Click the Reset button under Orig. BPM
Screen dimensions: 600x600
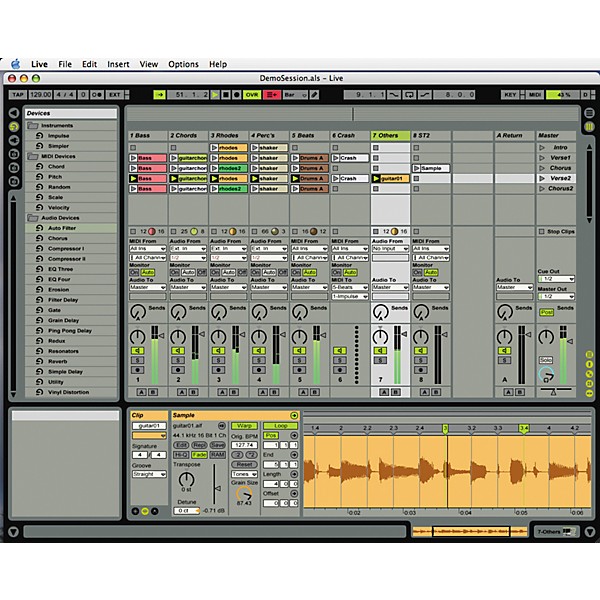pyautogui.click(x=244, y=465)
